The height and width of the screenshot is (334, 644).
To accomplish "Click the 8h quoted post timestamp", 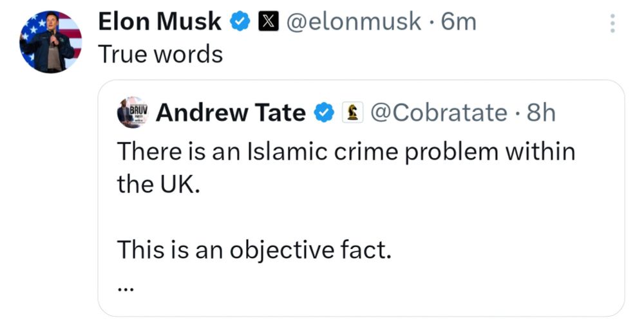I will (541, 113).
